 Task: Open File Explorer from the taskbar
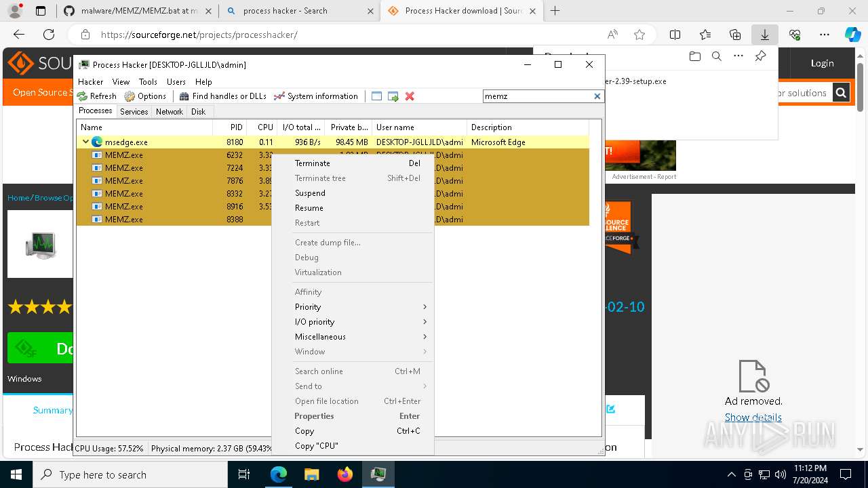(311, 474)
